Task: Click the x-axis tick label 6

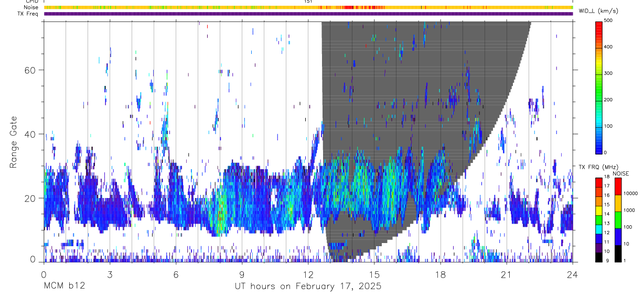Action: click(x=176, y=274)
